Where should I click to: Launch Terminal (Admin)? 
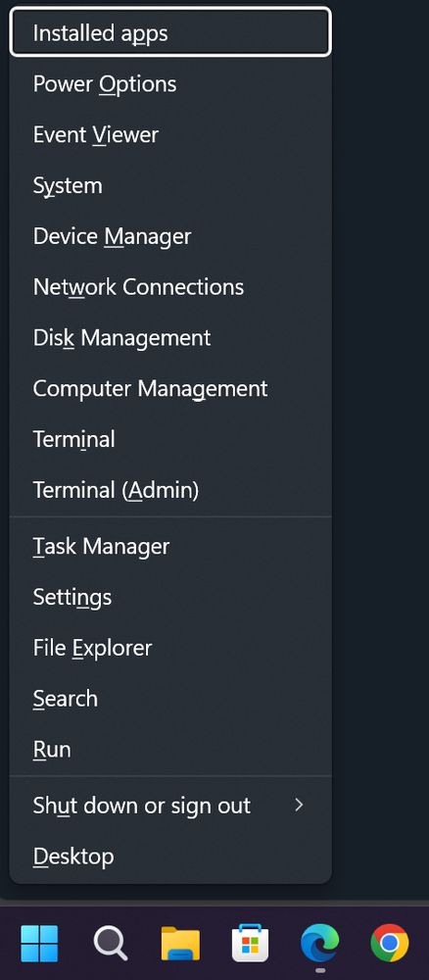(x=170, y=490)
